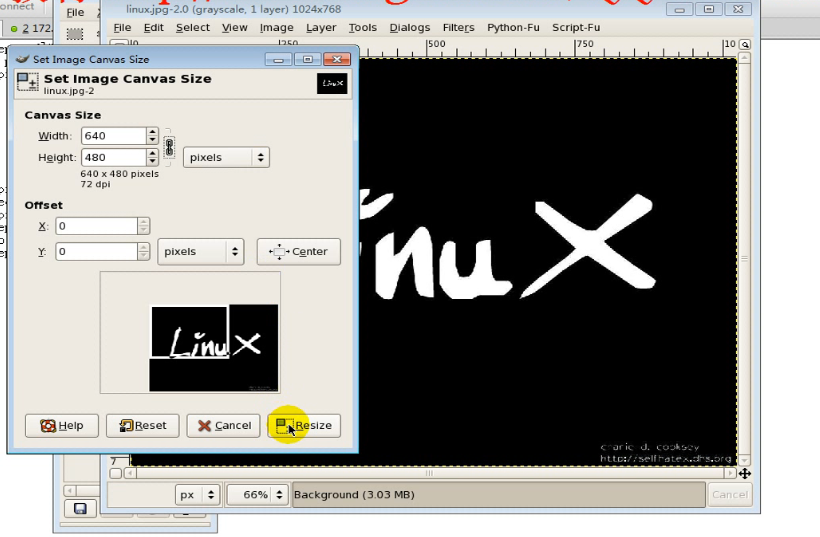Close the GIMP image window

coord(738,9)
